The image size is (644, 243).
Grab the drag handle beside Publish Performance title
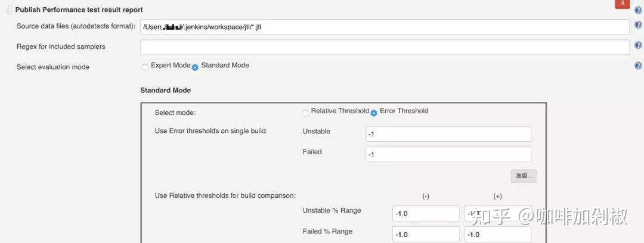[x=9, y=10]
